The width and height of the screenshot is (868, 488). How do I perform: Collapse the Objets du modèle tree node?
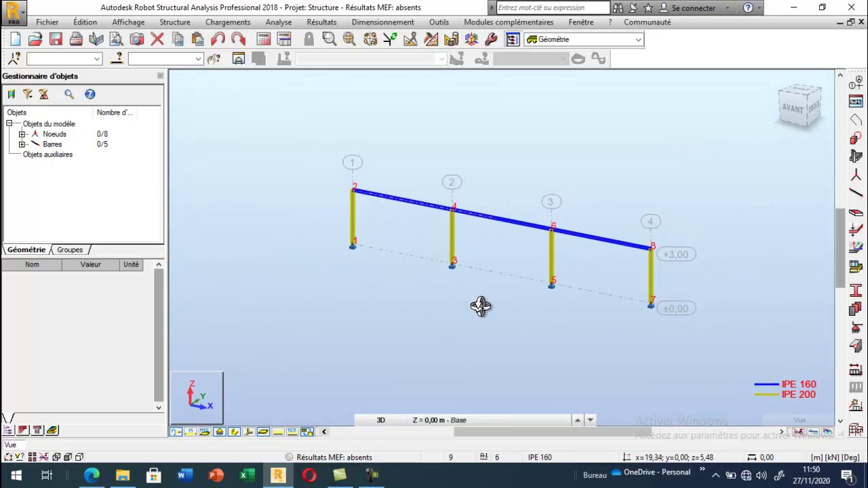coord(9,124)
